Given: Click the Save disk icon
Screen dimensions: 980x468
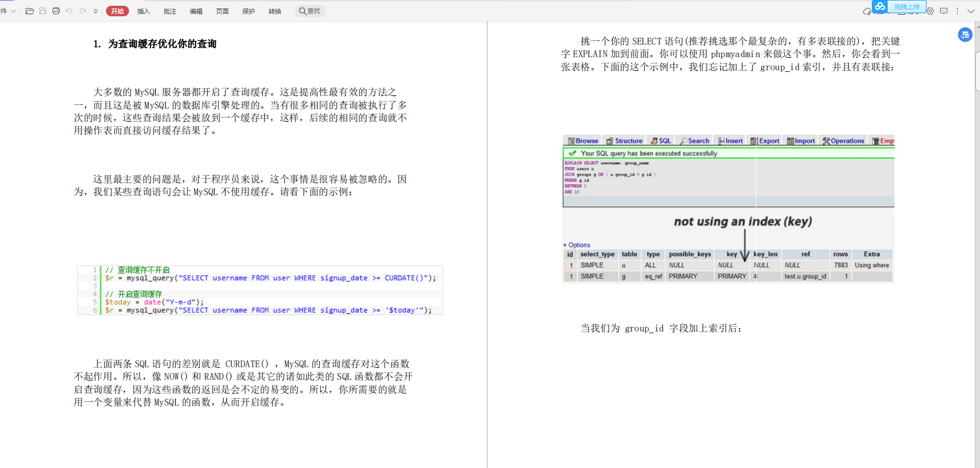Looking at the screenshot, I should pyautogui.click(x=43, y=11).
